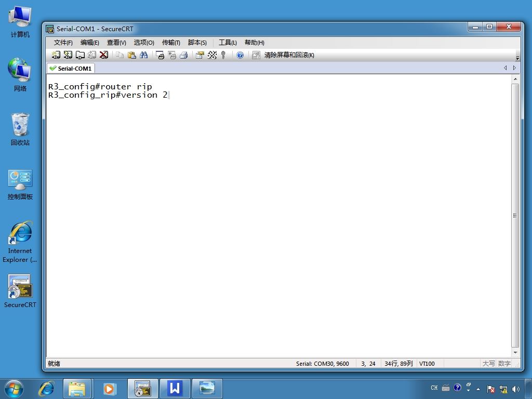Open the media player taskbar icon

pos(109,389)
